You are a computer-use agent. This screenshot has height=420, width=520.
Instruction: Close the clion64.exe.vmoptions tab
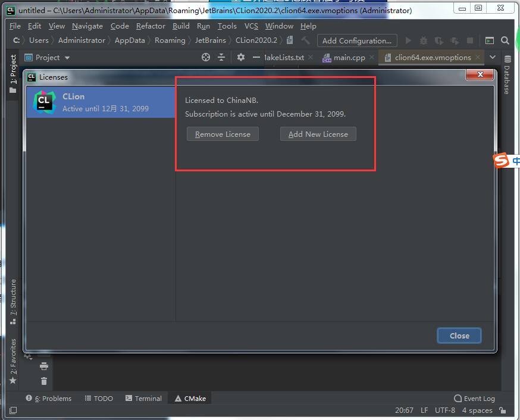(x=478, y=57)
